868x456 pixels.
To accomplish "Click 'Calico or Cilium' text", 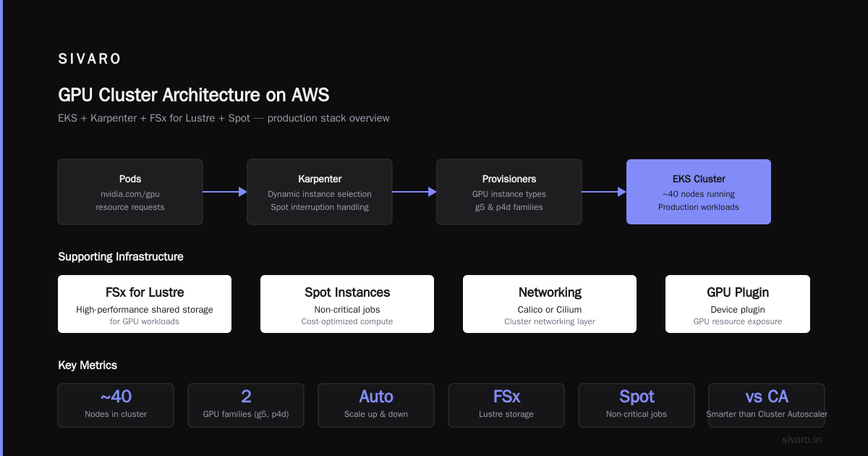I will [550, 310].
